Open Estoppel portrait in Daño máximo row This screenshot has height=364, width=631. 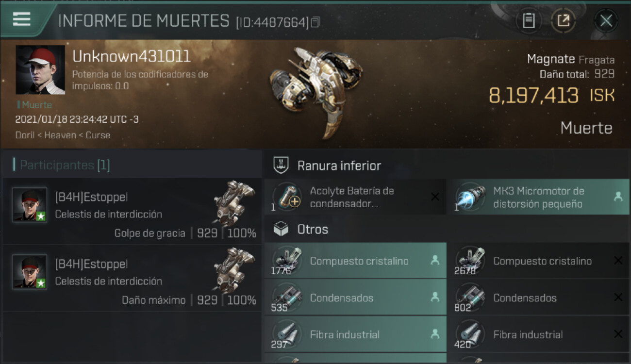point(30,272)
